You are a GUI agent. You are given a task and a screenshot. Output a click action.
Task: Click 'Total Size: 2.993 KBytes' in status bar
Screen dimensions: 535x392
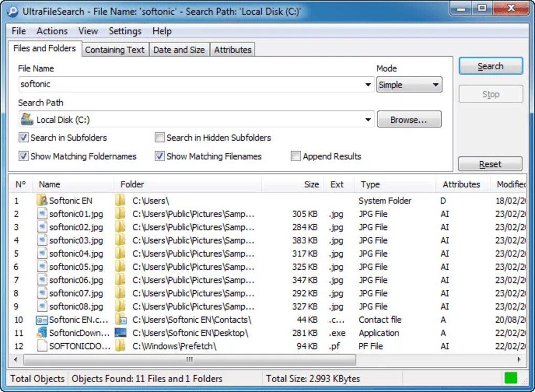[313, 378]
